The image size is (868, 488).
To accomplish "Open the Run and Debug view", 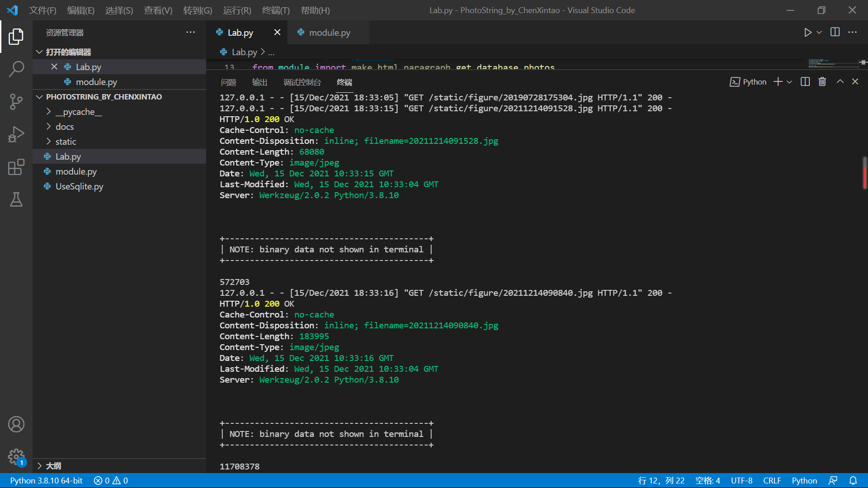I will [x=16, y=134].
